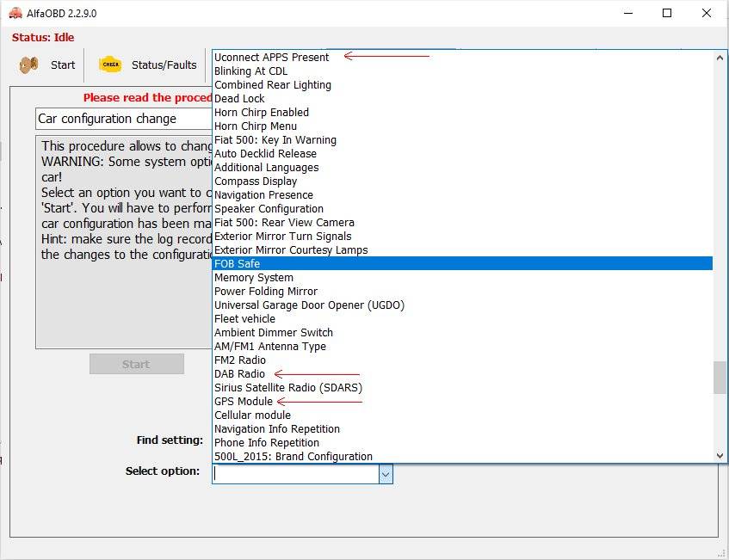Select Memory System option

tap(462, 278)
